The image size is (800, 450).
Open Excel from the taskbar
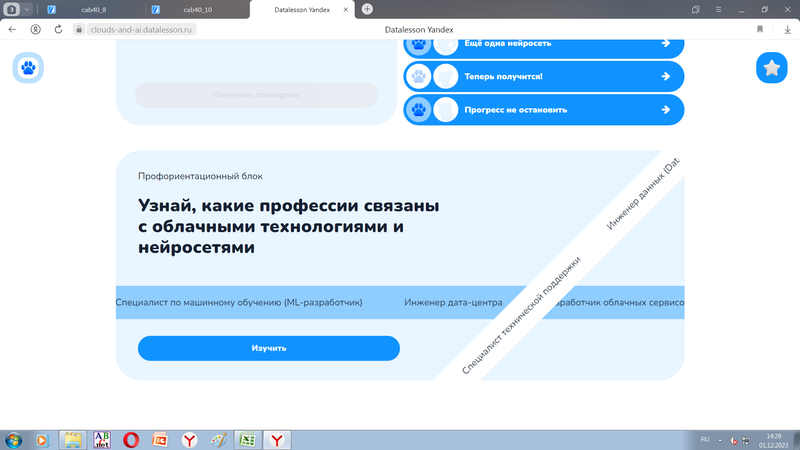(246, 439)
